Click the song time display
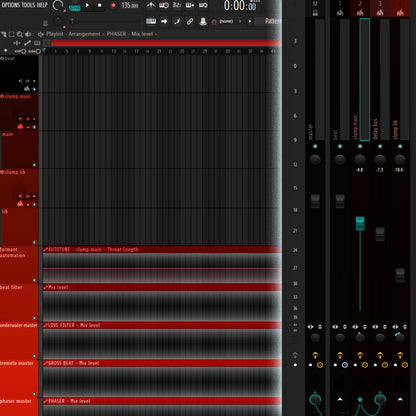Viewport: 416px width, 416px height. pyautogui.click(x=240, y=6)
